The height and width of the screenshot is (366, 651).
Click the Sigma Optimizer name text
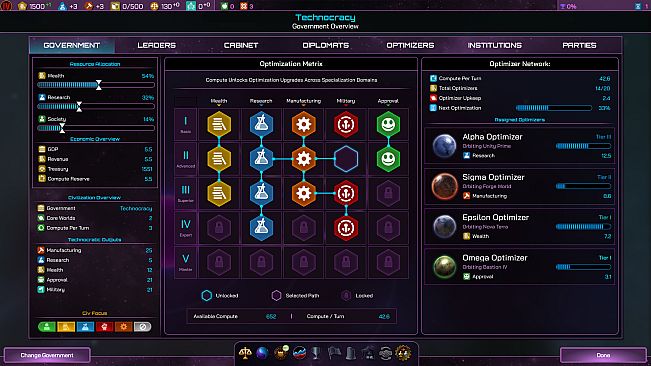coord(493,177)
